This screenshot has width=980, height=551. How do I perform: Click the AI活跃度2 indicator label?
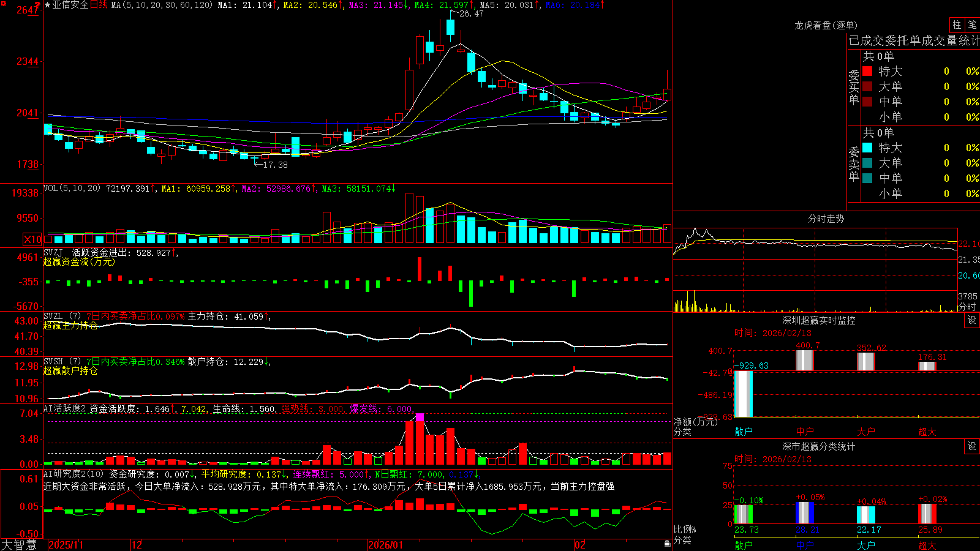(65, 409)
